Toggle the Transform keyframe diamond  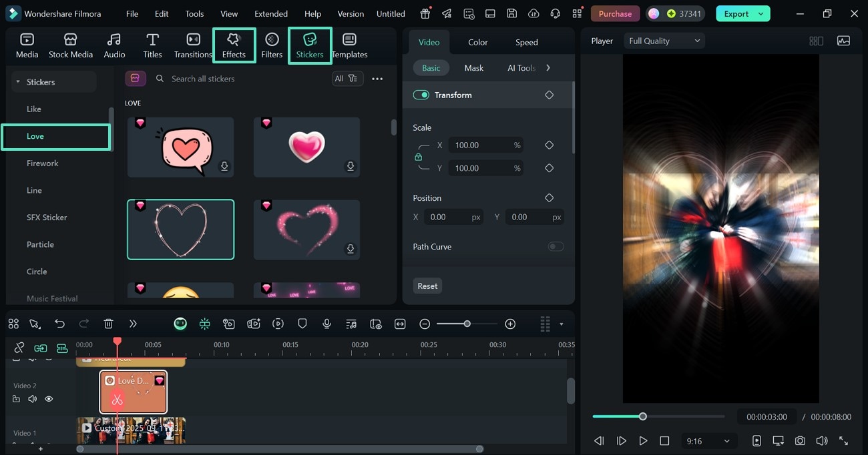click(x=549, y=95)
